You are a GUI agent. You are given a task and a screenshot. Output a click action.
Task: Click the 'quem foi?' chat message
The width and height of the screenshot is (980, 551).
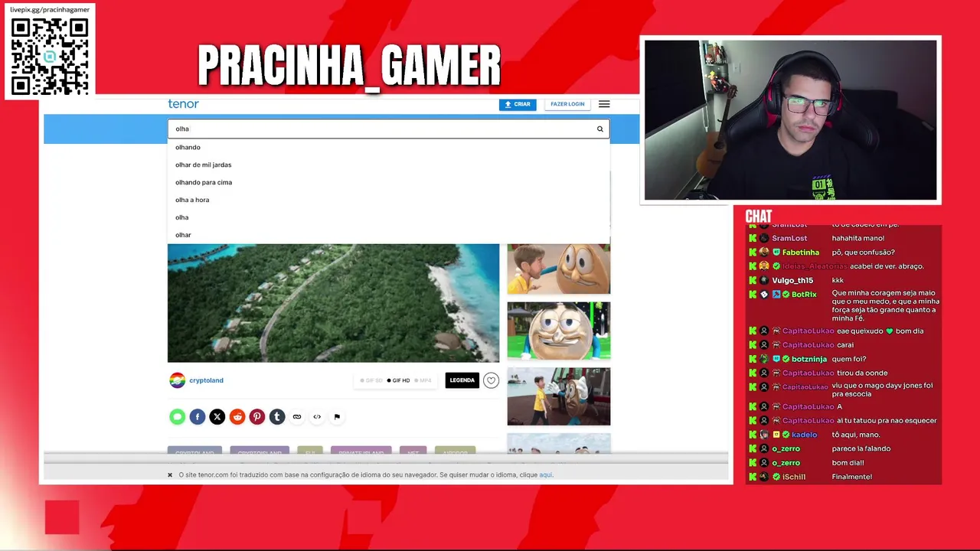click(849, 359)
